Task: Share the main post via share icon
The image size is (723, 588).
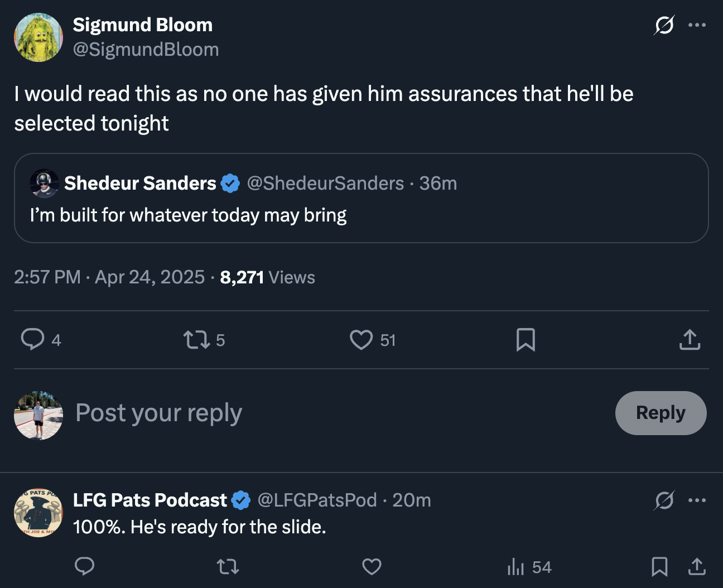Action: point(690,339)
